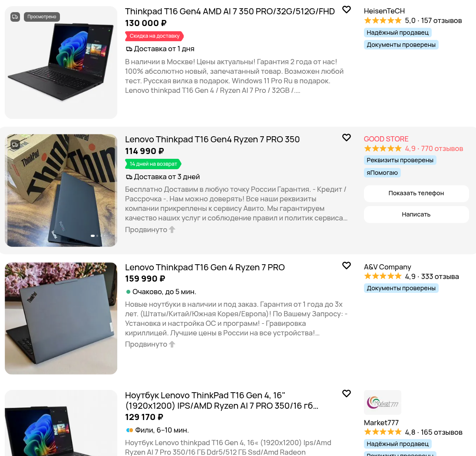The width and height of the screenshot is (476, 456).
Task: Click photo carousel dots on ThinkPad box image
Action: point(94,236)
